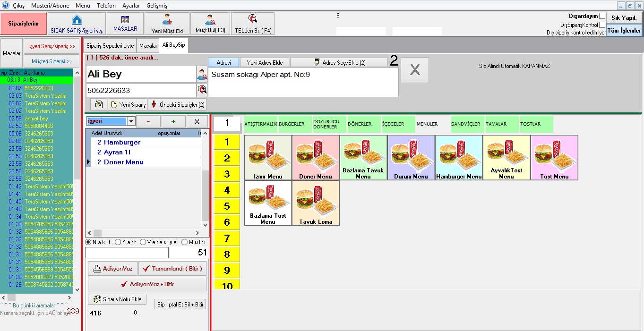Open the Musteri/Abone menu

[x=50, y=6]
